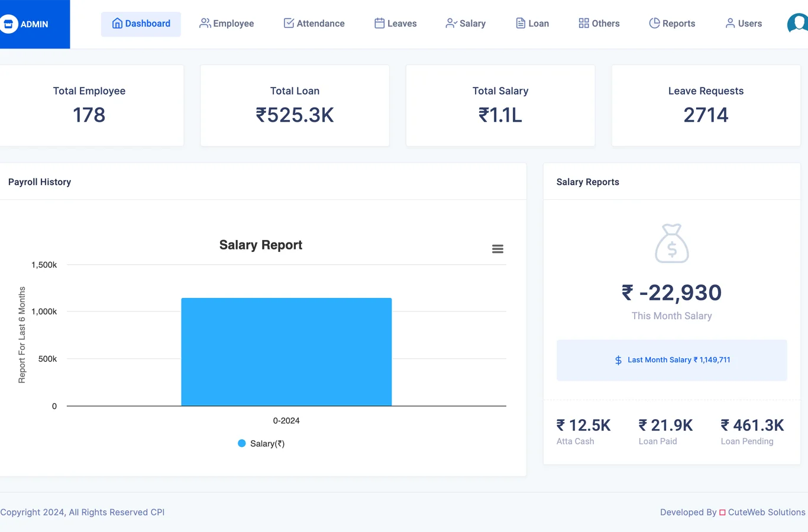
Task: Open the user profile avatar
Action: [x=798, y=24]
